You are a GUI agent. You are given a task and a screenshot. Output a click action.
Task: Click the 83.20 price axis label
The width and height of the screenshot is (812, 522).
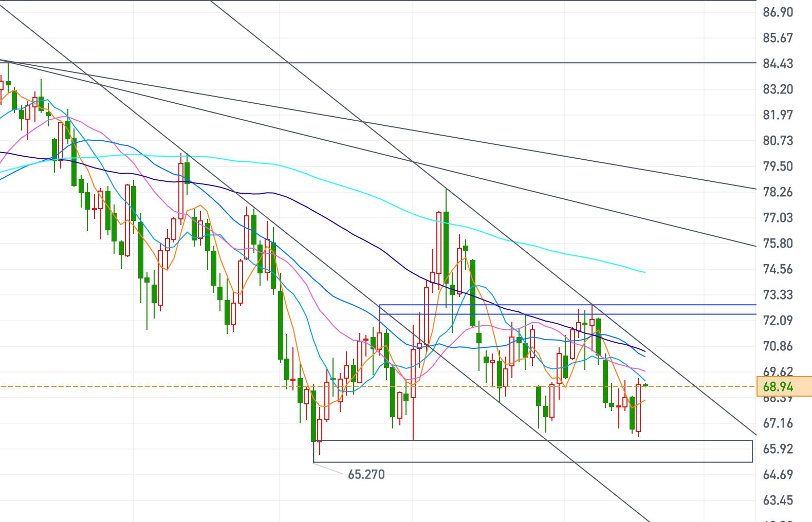click(x=778, y=89)
